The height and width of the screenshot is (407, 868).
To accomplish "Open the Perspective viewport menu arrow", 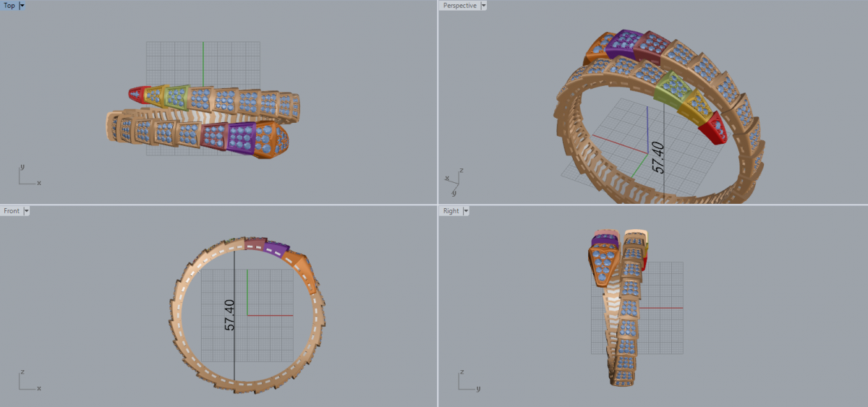I will (484, 5).
